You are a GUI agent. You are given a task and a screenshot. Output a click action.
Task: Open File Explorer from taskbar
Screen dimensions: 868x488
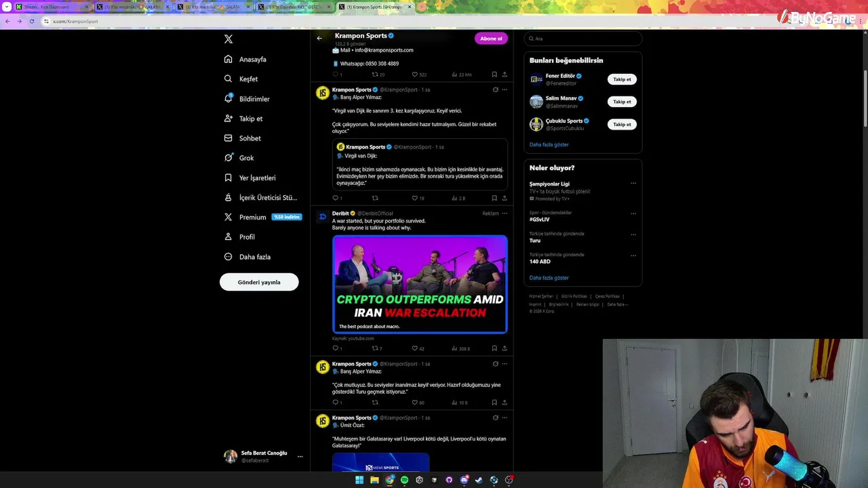(374, 480)
